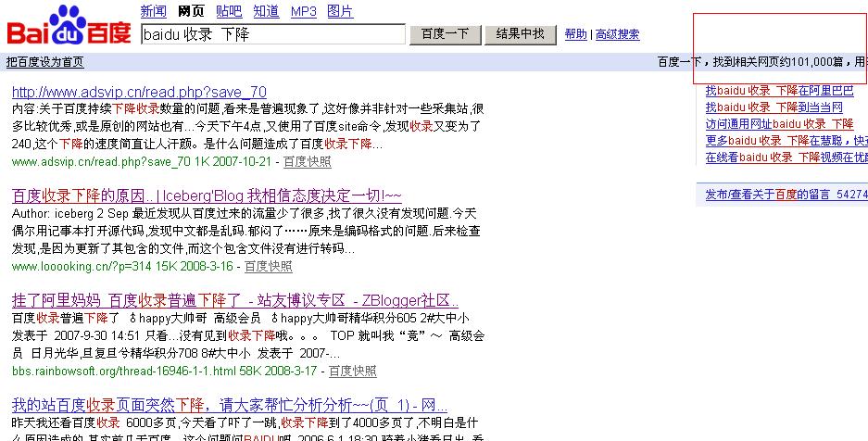Click the 百度一下 search button

[x=445, y=34]
